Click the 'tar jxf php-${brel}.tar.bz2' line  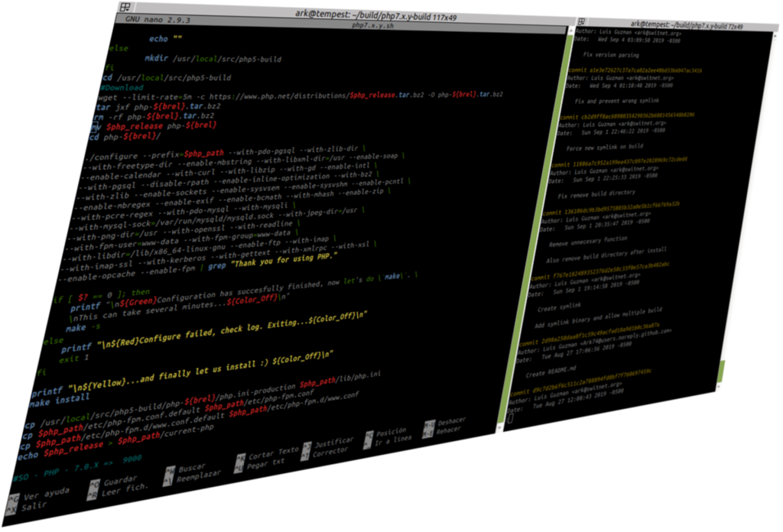pyautogui.click(x=158, y=106)
